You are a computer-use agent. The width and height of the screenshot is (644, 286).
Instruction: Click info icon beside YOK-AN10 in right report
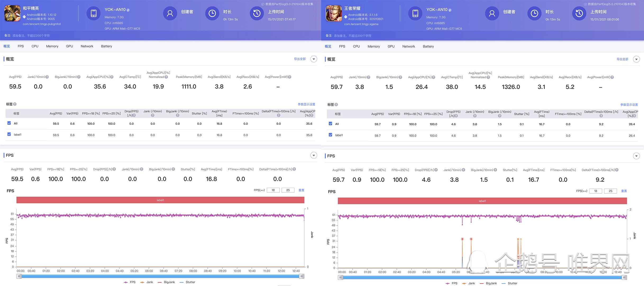[450, 10]
